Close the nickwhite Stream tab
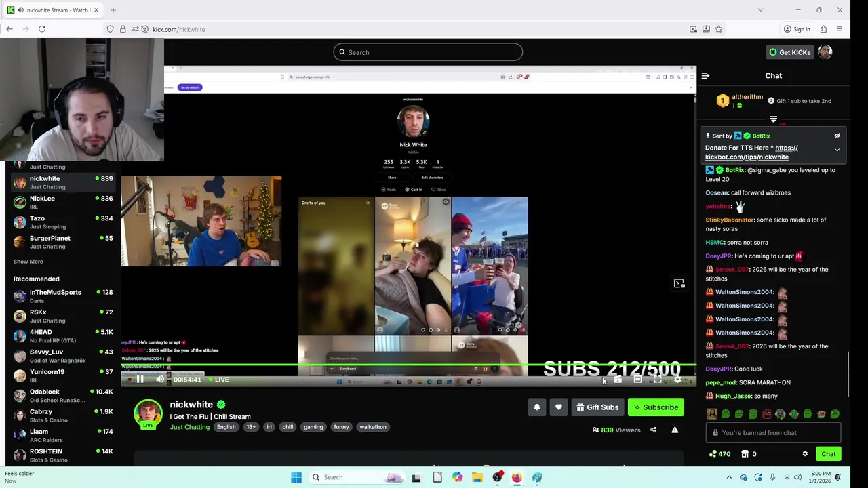The height and width of the screenshot is (488, 868). point(96,10)
